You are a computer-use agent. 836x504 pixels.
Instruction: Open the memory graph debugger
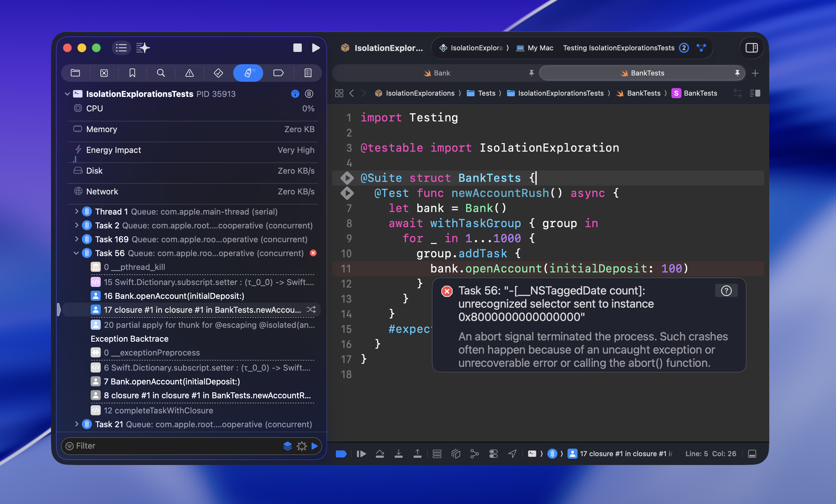click(x=474, y=453)
